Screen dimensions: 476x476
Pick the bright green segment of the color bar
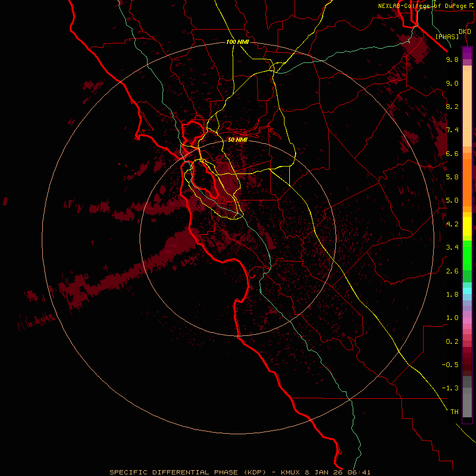click(467, 255)
